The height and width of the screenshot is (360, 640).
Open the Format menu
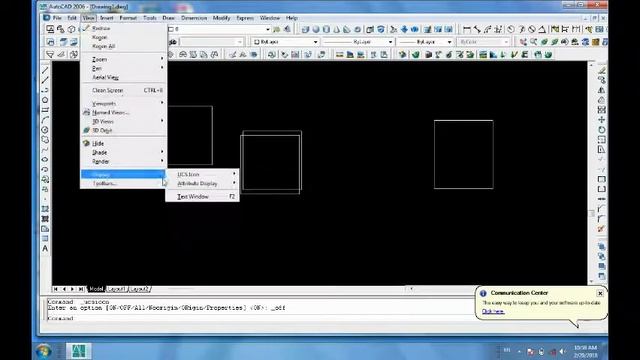point(128,18)
